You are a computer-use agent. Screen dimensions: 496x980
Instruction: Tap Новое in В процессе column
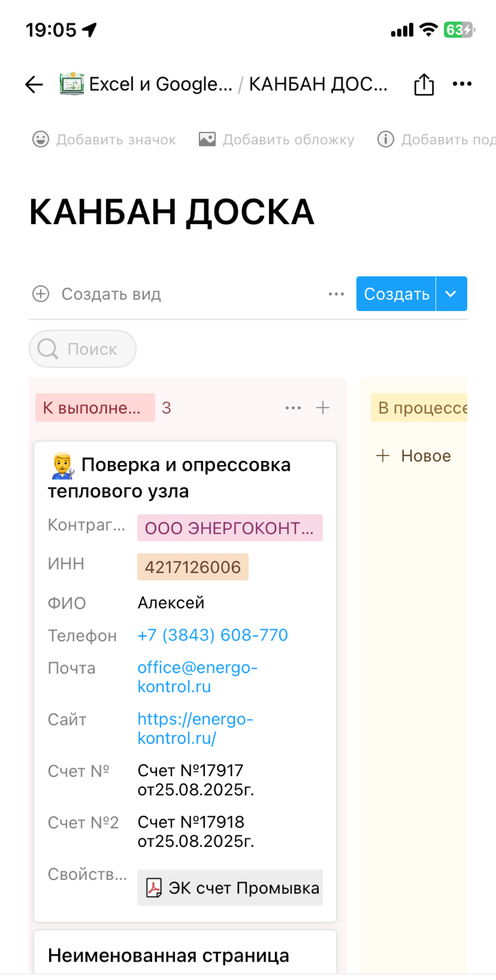pyautogui.click(x=414, y=456)
